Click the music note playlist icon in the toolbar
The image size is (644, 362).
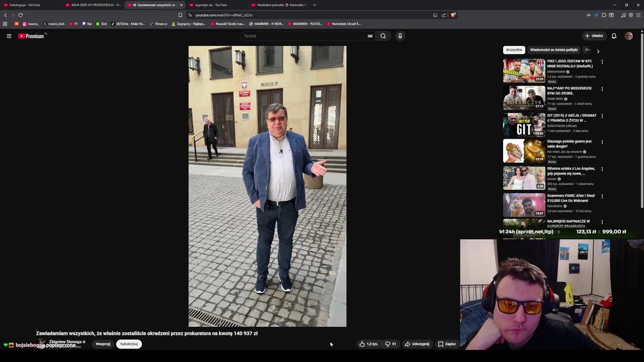click(x=623, y=15)
